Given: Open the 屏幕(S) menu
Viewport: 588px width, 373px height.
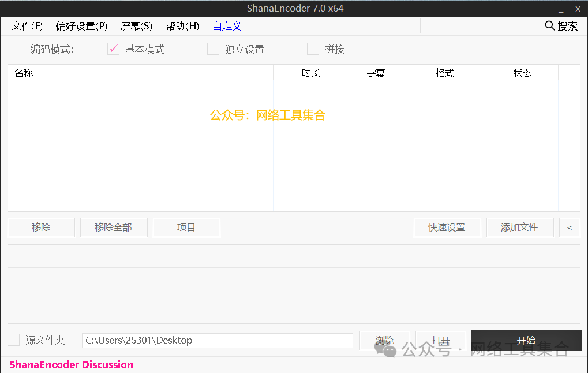Looking at the screenshot, I should click(x=136, y=26).
